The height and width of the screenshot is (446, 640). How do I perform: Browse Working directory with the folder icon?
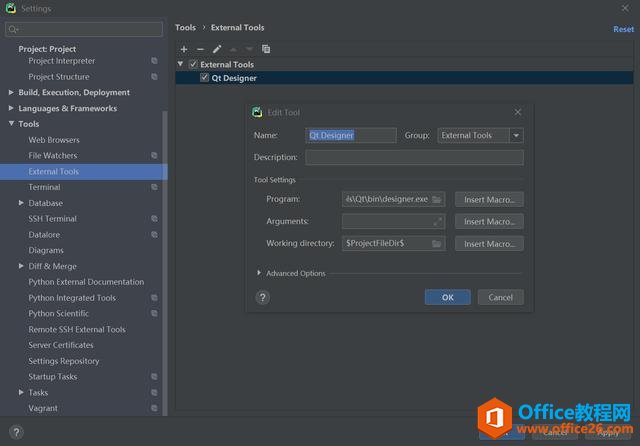coord(436,244)
